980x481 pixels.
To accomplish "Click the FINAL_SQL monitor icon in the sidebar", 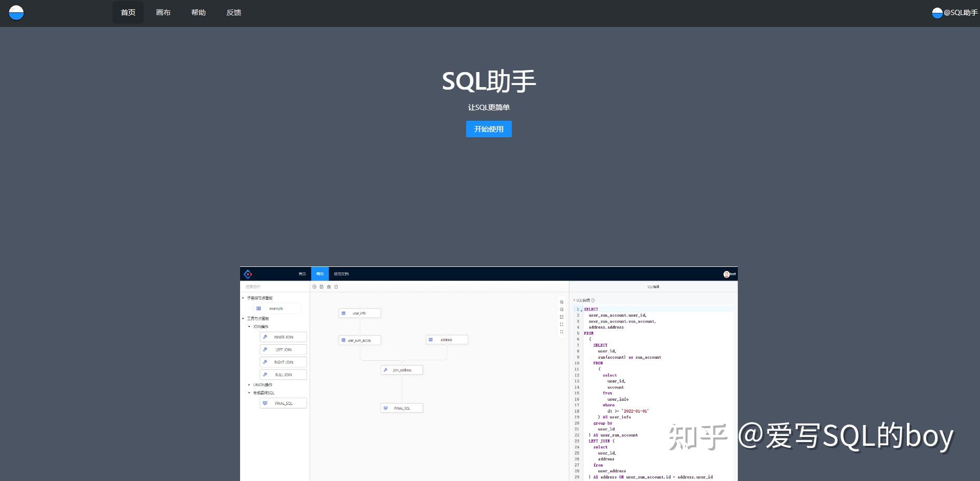I will point(265,403).
